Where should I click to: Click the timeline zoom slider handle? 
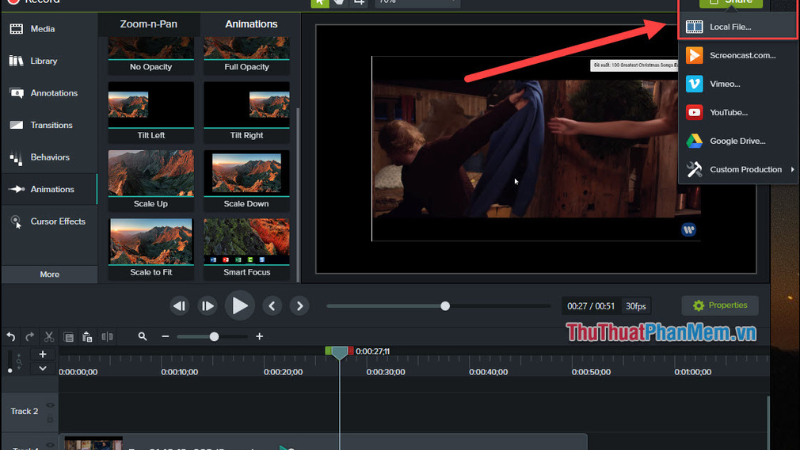[x=214, y=337]
